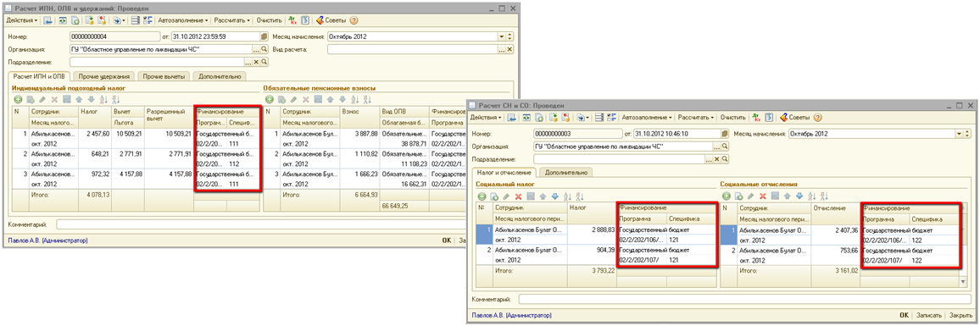Add row in Социальные отчисления table
Image resolution: width=980 pixels, height=326 pixels.
727,196
